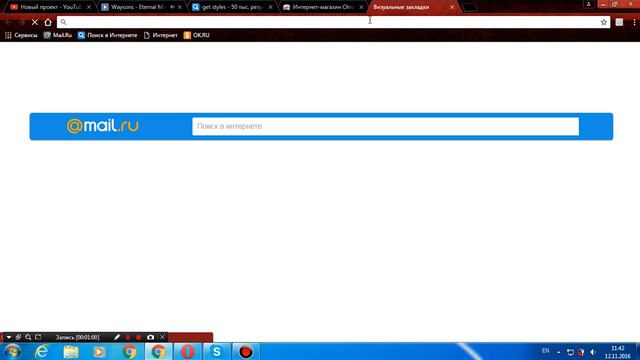Image resolution: width=640 pixels, height=360 pixels.
Task: Close the recorder toolbar with its X
Action: coord(162,337)
